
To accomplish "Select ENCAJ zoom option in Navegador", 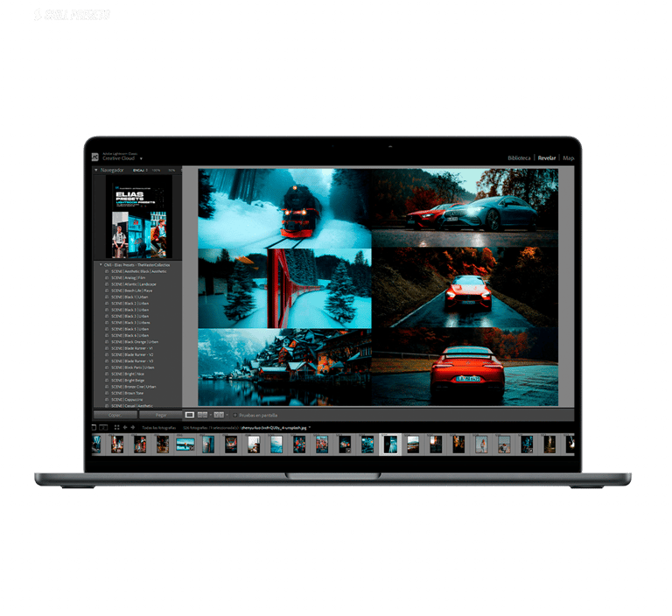I will pos(138,171).
